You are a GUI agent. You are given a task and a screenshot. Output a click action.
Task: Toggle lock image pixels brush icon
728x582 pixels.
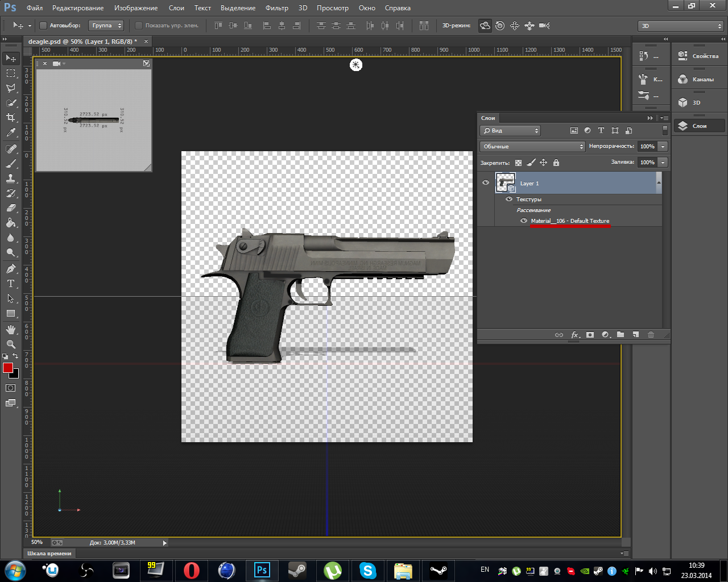point(531,163)
